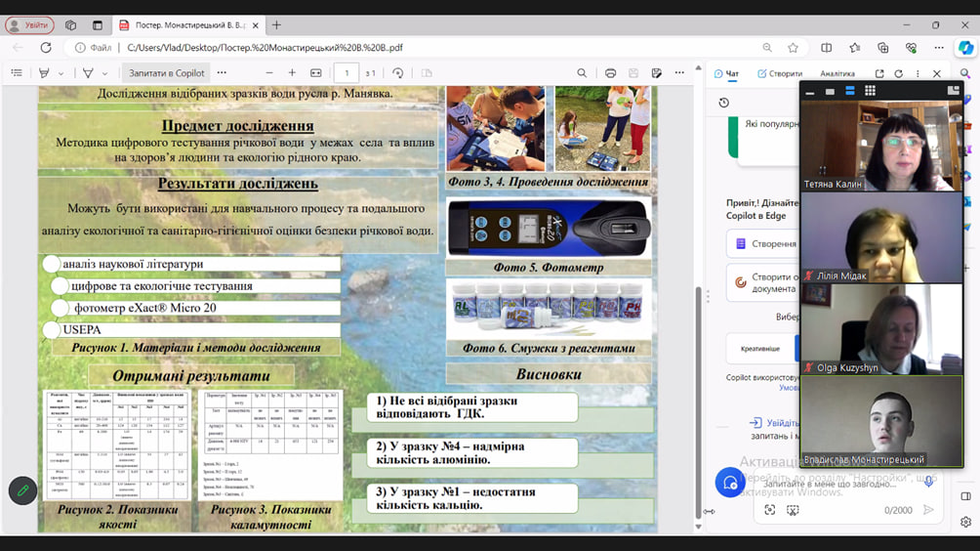This screenshot has height=551, width=980.
Task: Refresh the Copilot sidebar panel
Action: 898,73
